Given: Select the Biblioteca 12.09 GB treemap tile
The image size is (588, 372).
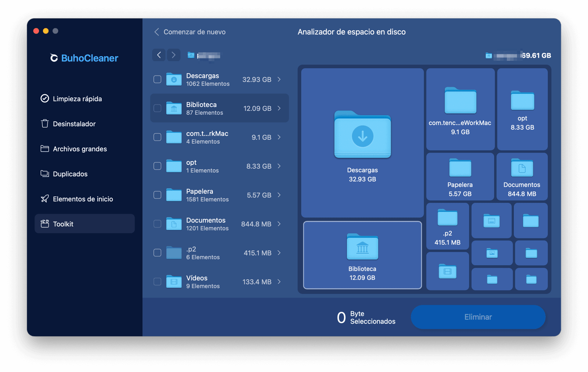Looking at the screenshot, I should 362,255.
